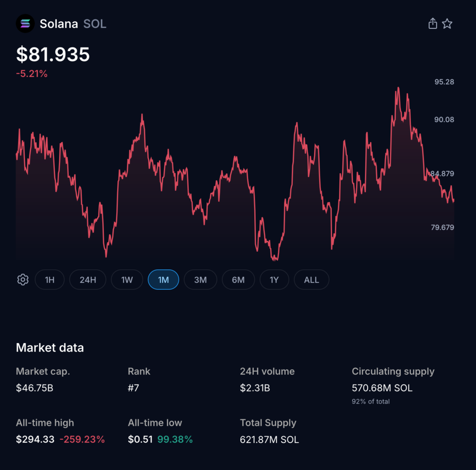
Task: Select the currently active 1M timeframe
Action: [x=163, y=280]
